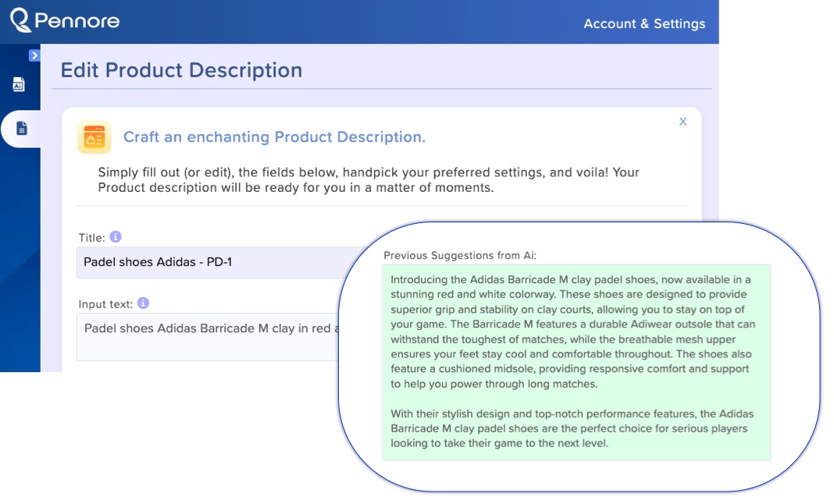This screenshot has width=834, height=504.
Task: Show info tooltip next to Title
Action: tap(116, 236)
